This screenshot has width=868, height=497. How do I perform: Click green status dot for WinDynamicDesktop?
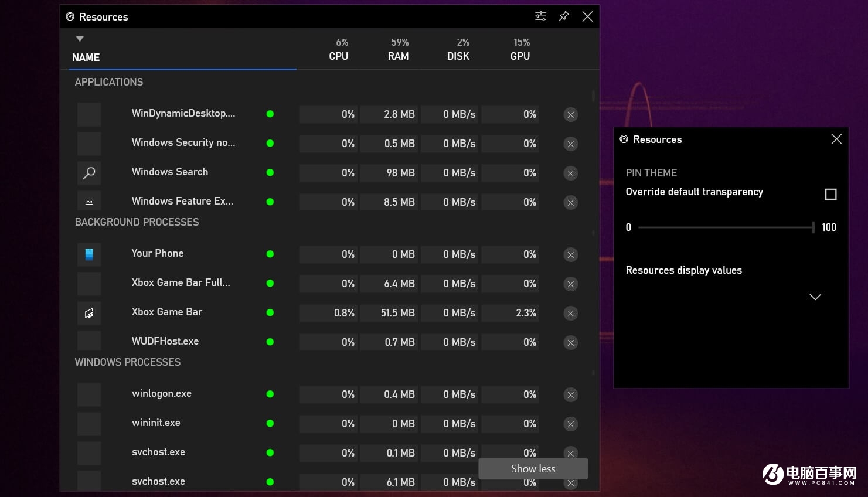point(270,114)
